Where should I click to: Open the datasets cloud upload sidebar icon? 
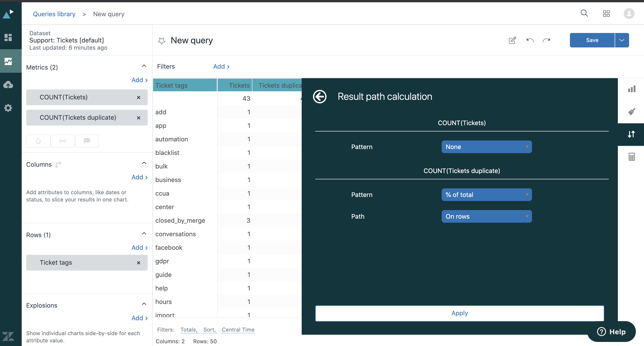point(8,85)
